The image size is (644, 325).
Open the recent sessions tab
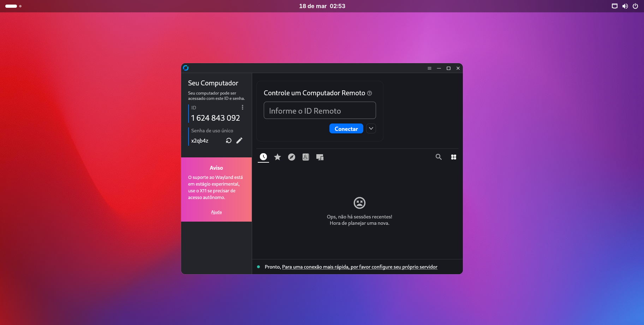(263, 157)
